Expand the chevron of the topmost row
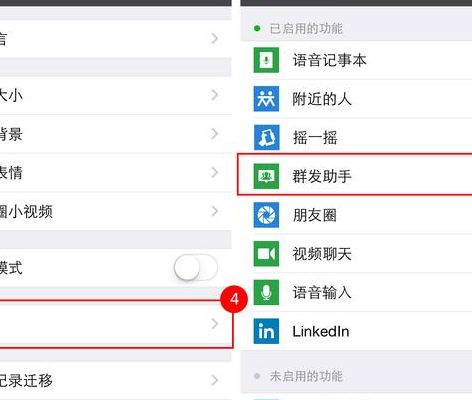This screenshot has width=472, height=400. click(x=215, y=38)
